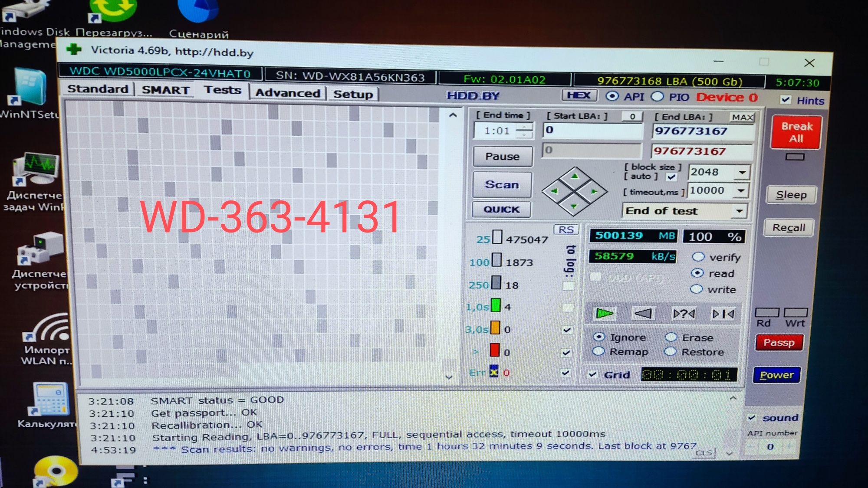This screenshot has width=868, height=488.
Task: Open the block size 2048 dropdown
Action: pyautogui.click(x=742, y=172)
